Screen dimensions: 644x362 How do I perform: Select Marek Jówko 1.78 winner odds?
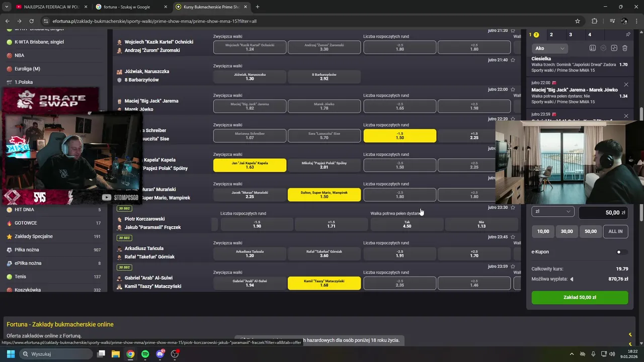324,106
